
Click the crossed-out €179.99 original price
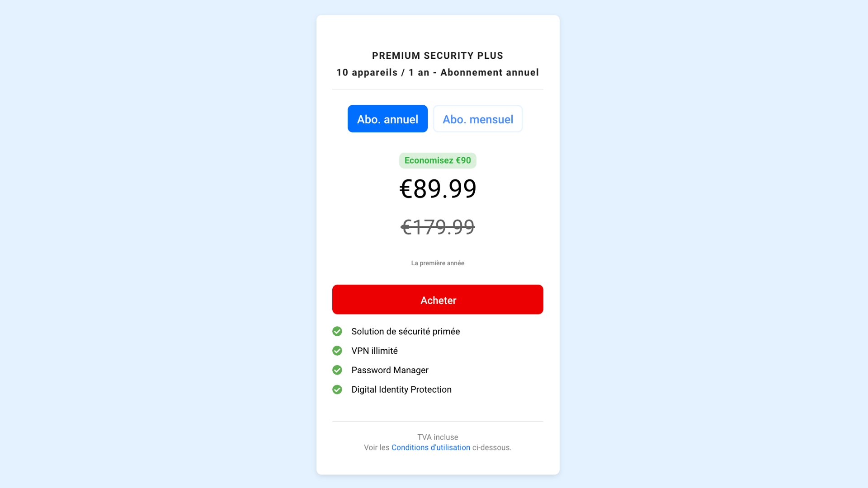438,227
